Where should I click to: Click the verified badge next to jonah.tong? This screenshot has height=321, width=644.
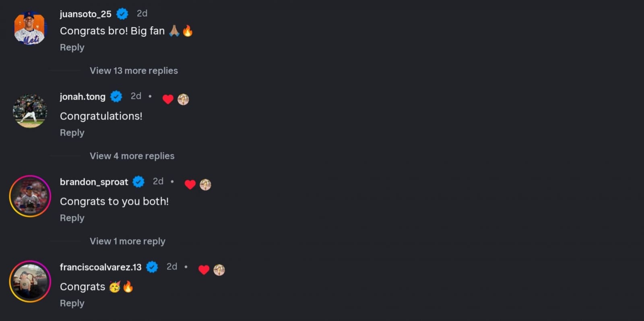116,97
